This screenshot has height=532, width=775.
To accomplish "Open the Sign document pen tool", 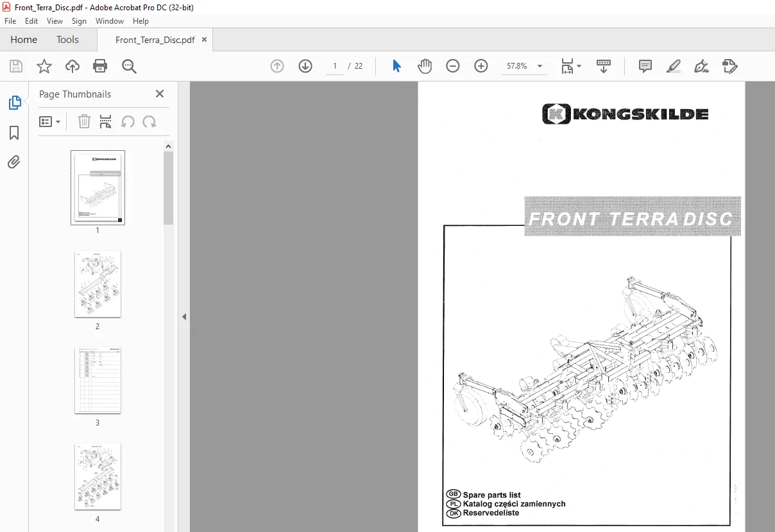I will [702, 66].
